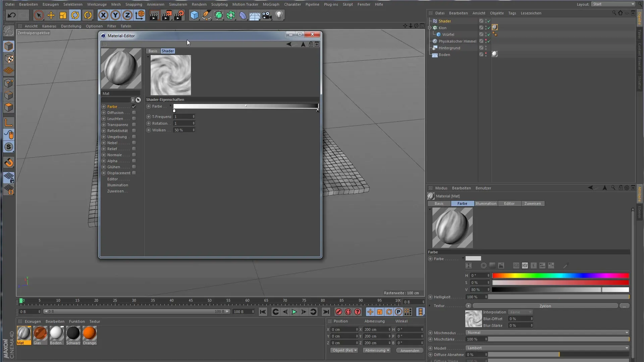This screenshot has height=362, width=644.
Task: Enable texture mode in left toolbar
Action: [9, 59]
